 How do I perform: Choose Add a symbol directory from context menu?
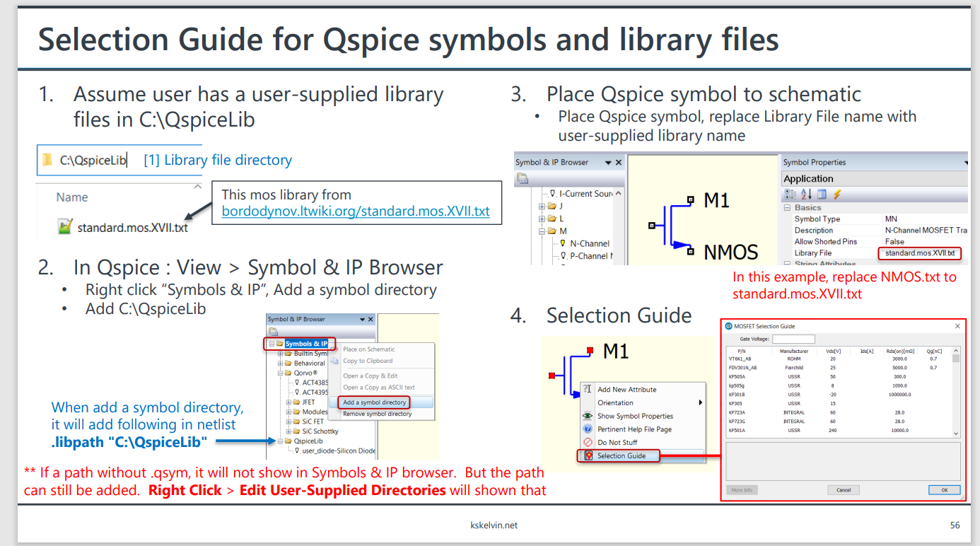(374, 402)
